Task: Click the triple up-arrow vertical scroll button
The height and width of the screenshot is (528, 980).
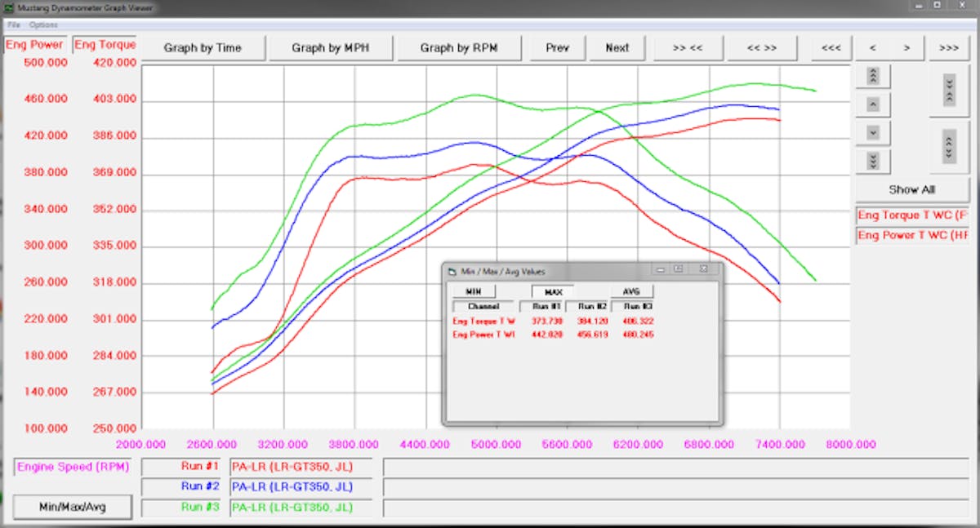Action: (x=873, y=76)
